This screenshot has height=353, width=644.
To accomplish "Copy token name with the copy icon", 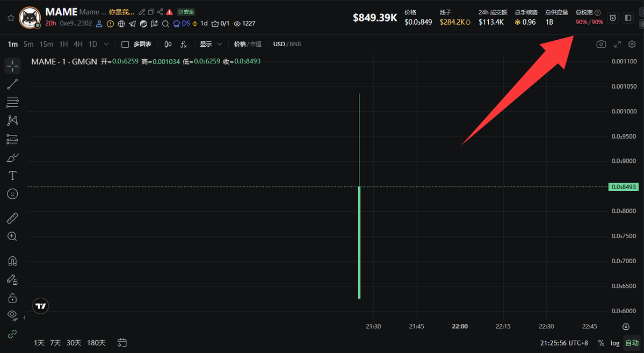I will pyautogui.click(x=151, y=12).
